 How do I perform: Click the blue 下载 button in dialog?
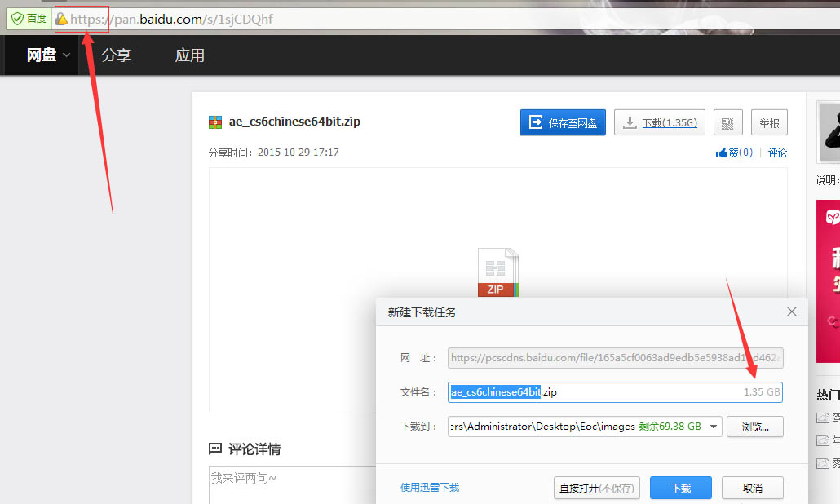[681, 488]
